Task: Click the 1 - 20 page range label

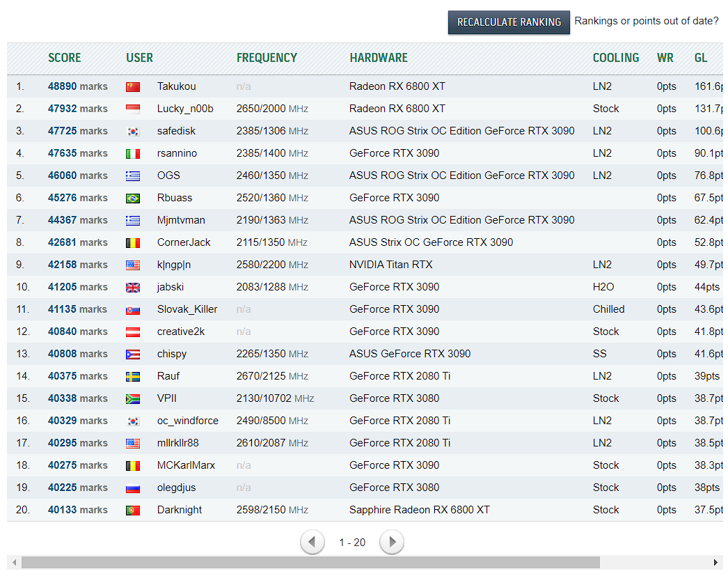Action: click(352, 542)
